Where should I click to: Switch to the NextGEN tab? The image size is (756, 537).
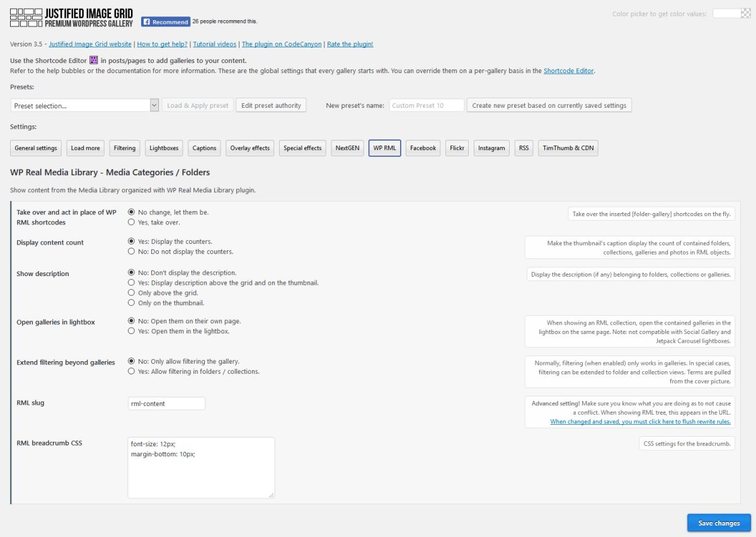[x=347, y=148]
